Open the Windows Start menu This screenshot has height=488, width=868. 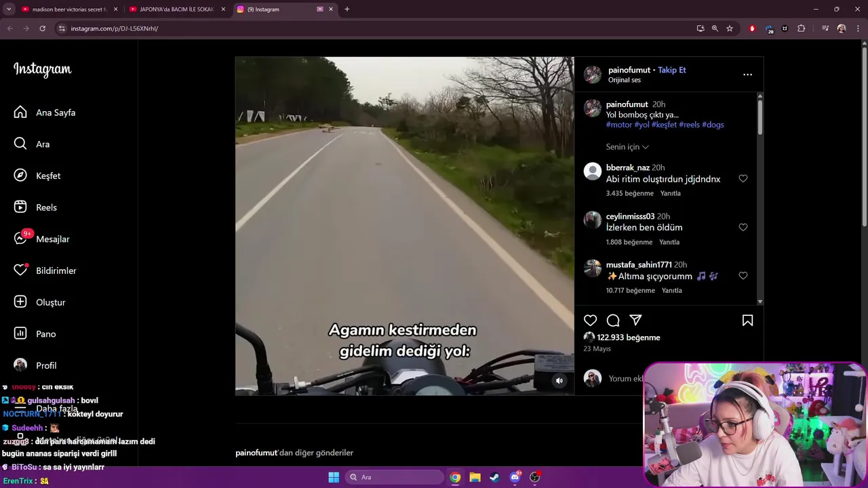[334, 477]
